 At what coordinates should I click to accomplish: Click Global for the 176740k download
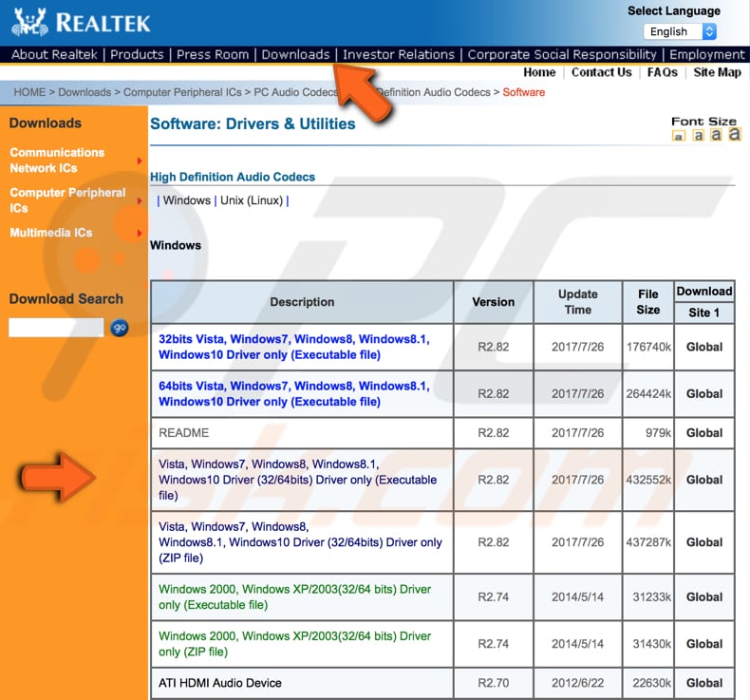coord(704,347)
